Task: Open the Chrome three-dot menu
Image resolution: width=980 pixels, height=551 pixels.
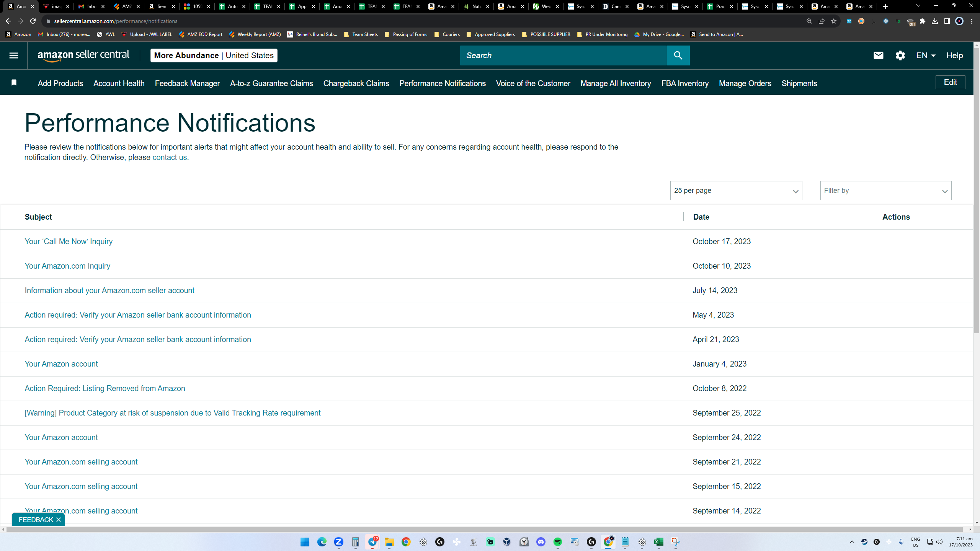Action: click(972, 21)
